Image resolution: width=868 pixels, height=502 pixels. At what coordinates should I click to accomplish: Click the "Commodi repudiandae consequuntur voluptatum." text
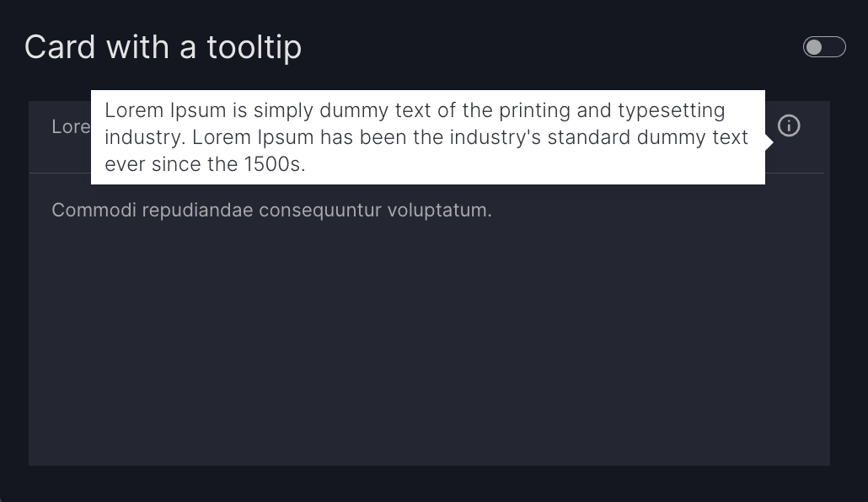point(271,210)
